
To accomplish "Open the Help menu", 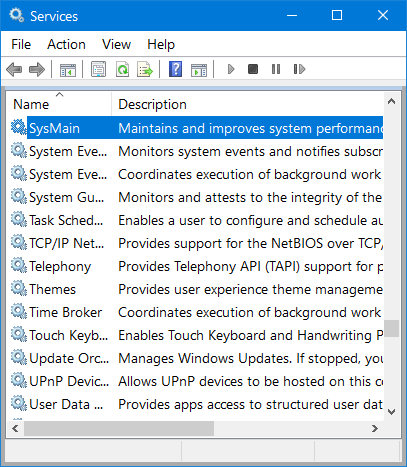I will pyautogui.click(x=161, y=44).
